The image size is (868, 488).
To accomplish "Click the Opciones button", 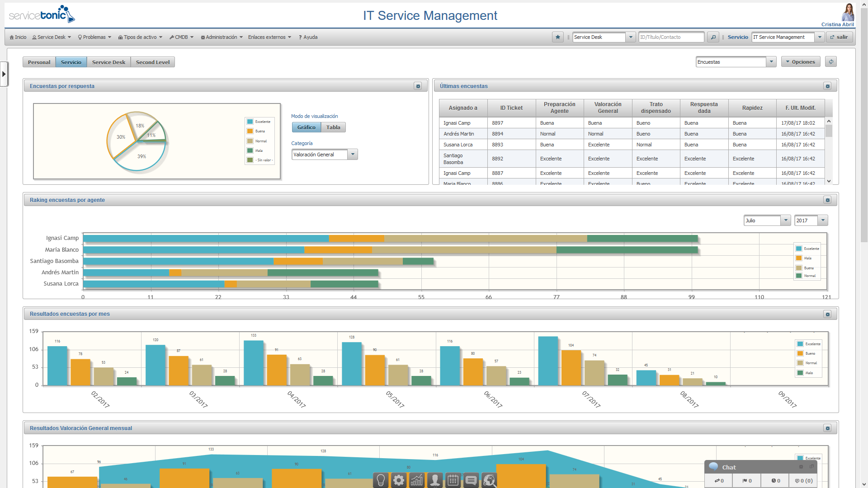I will click(x=801, y=62).
